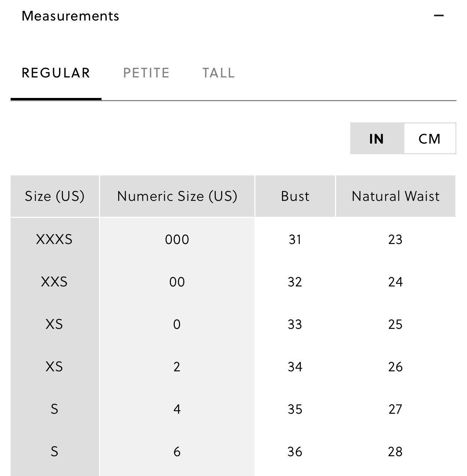Click the Measurements section heading
This screenshot has width=467, height=476.
[70, 16]
